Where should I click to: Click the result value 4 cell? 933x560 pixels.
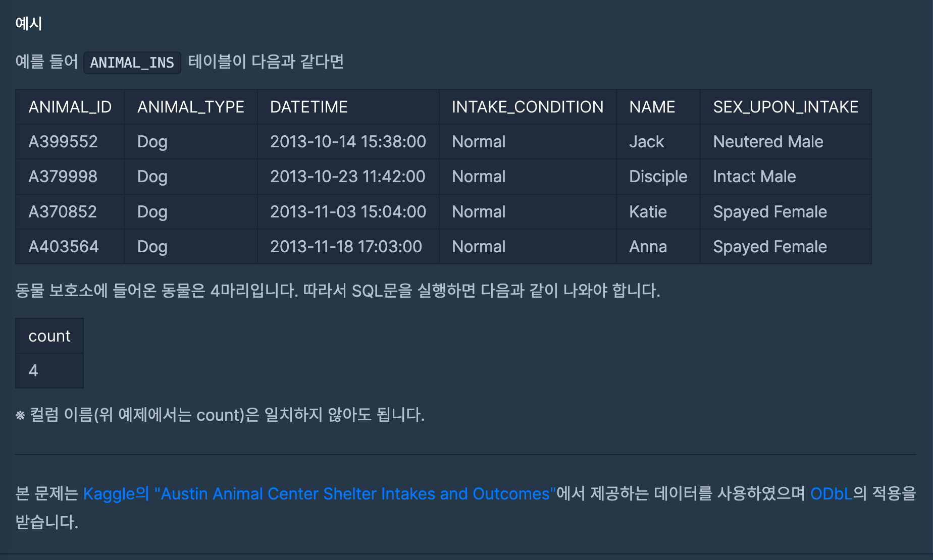(x=34, y=371)
